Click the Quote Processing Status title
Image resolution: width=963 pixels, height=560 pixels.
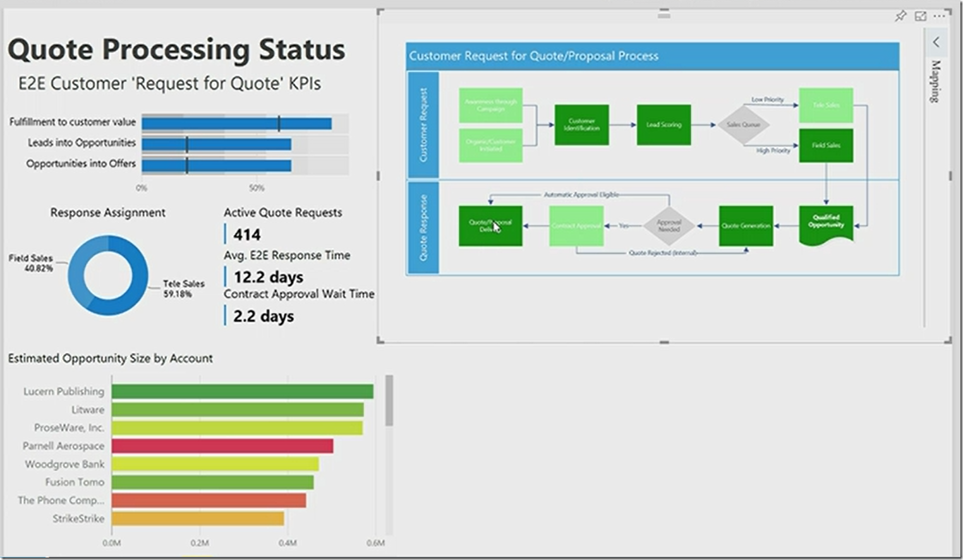point(176,49)
